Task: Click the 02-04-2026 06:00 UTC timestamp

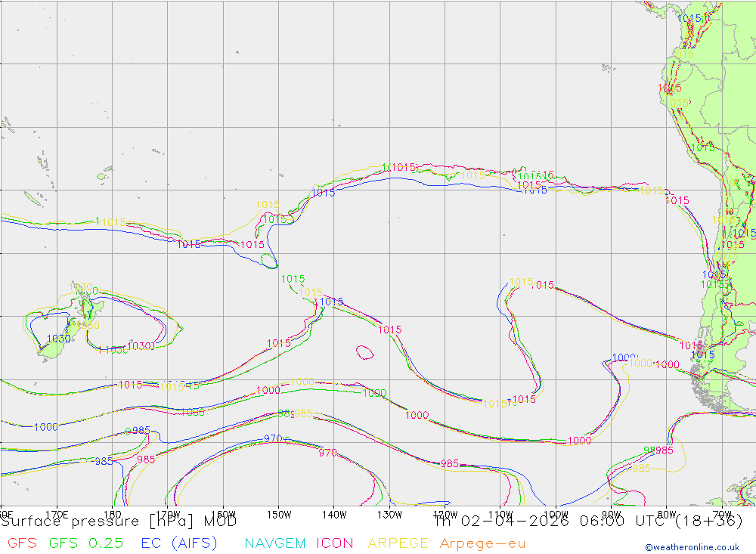Action: click(562, 522)
